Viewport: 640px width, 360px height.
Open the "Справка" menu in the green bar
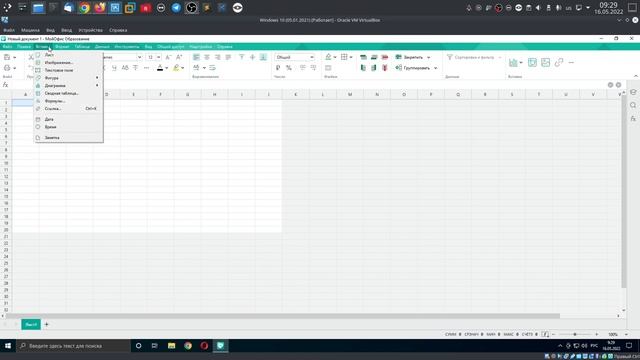pos(224,47)
